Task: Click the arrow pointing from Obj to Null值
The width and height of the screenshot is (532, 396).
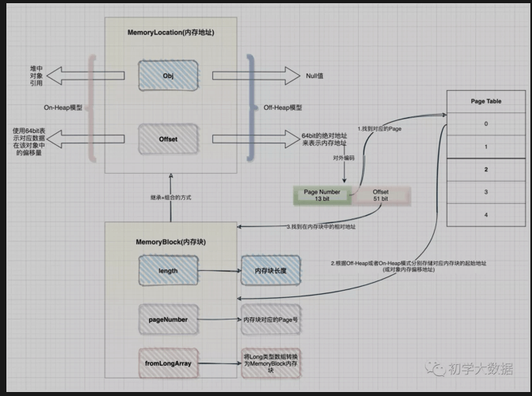Action: (256, 76)
